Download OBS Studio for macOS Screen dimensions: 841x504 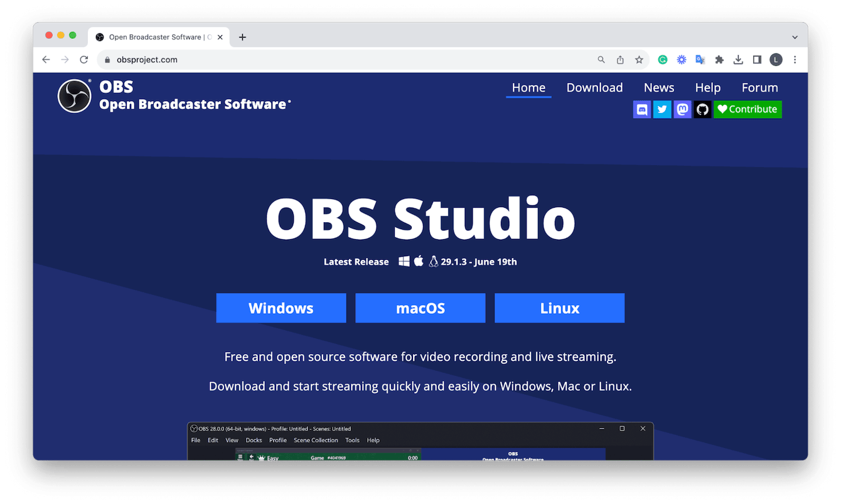[420, 308]
